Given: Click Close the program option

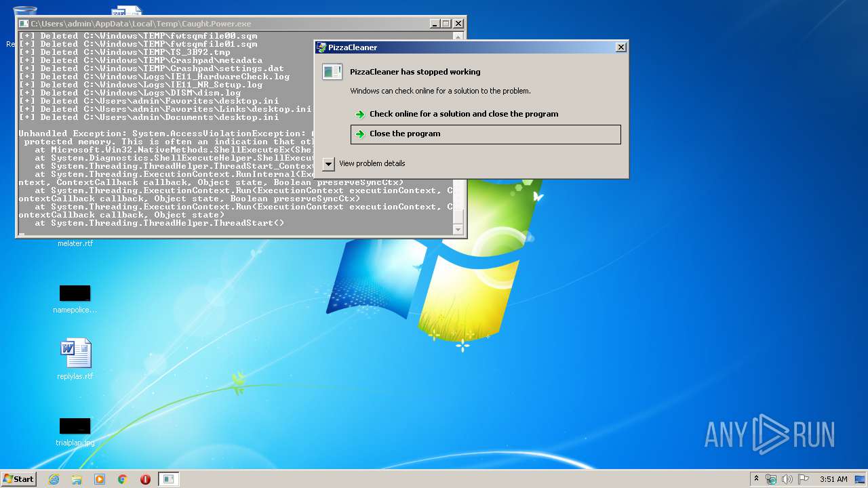Looking at the screenshot, I should (x=486, y=134).
